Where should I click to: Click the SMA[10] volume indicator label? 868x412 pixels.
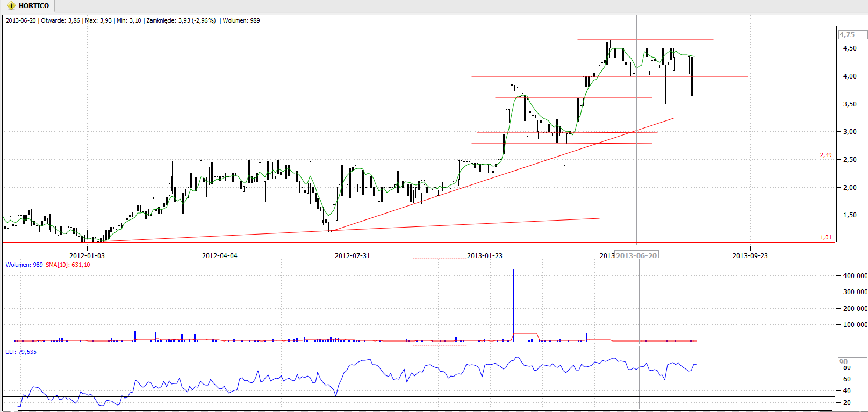click(68, 265)
